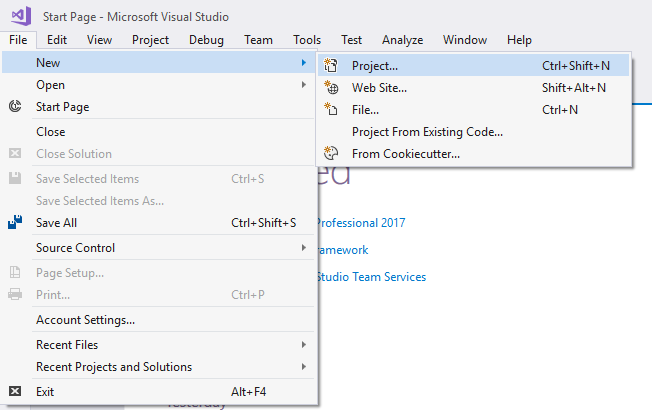The width and height of the screenshot is (652, 410).
Task: Choose File... in New submenu
Action: [474, 109]
